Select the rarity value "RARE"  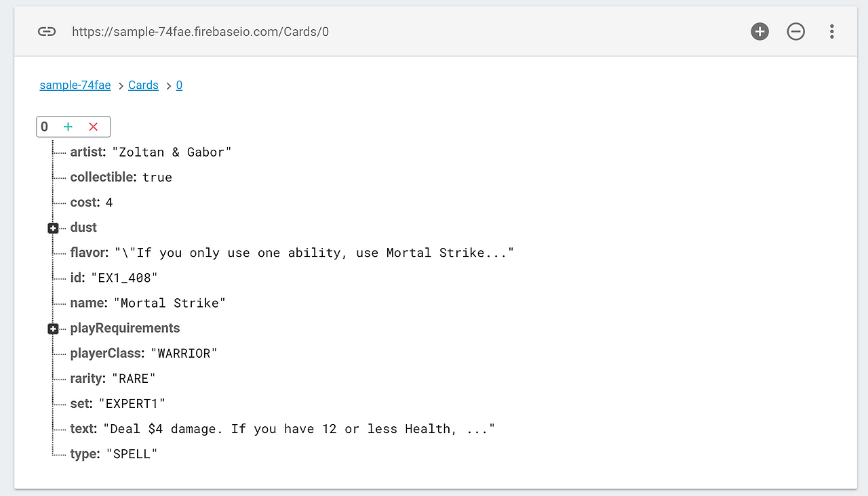pos(134,379)
